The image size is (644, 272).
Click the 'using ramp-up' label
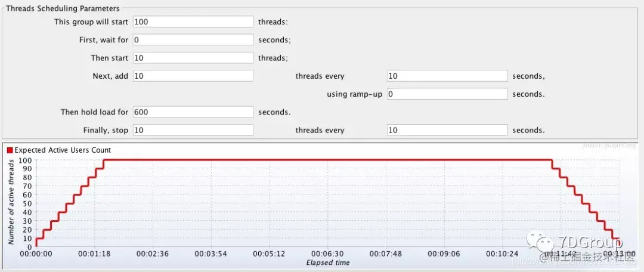[354, 94]
